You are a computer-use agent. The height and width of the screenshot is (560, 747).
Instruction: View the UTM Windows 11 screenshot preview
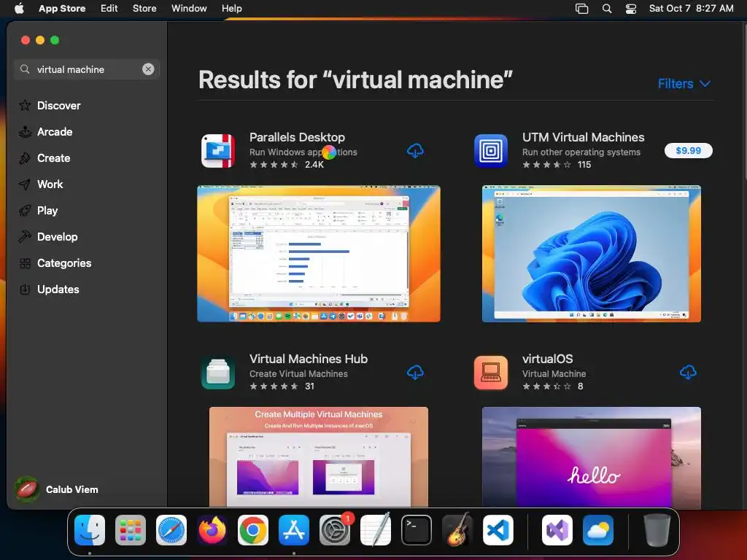coord(591,254)
